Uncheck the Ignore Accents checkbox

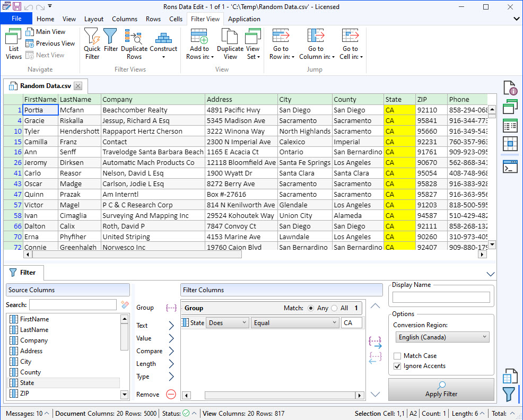click(397, 366)
